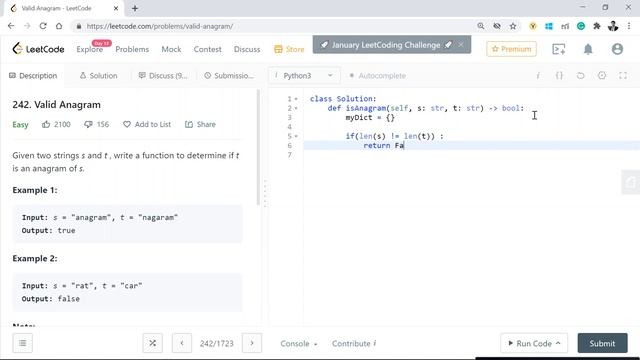Open January LeetCoding Challenge banner
The height and width of the screenshot is (360, 640).
(x=386, y=45)
